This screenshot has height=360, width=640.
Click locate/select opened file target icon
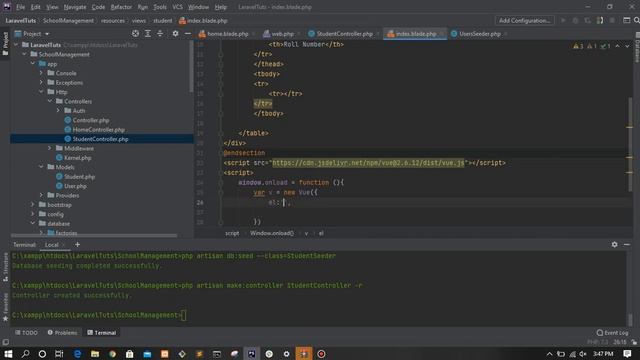135,33
